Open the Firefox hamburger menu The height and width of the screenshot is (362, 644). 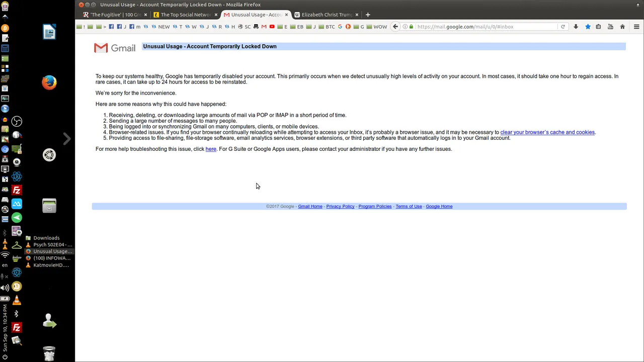[x=636, y=27]
